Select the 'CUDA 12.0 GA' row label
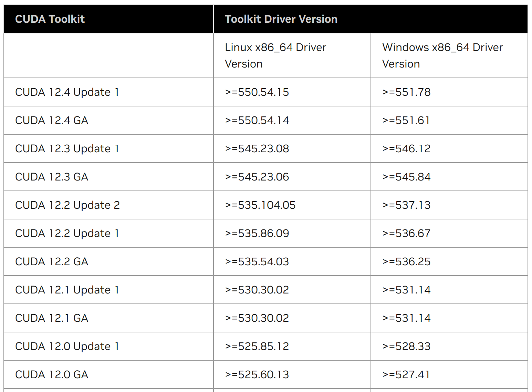 point(52,374)
